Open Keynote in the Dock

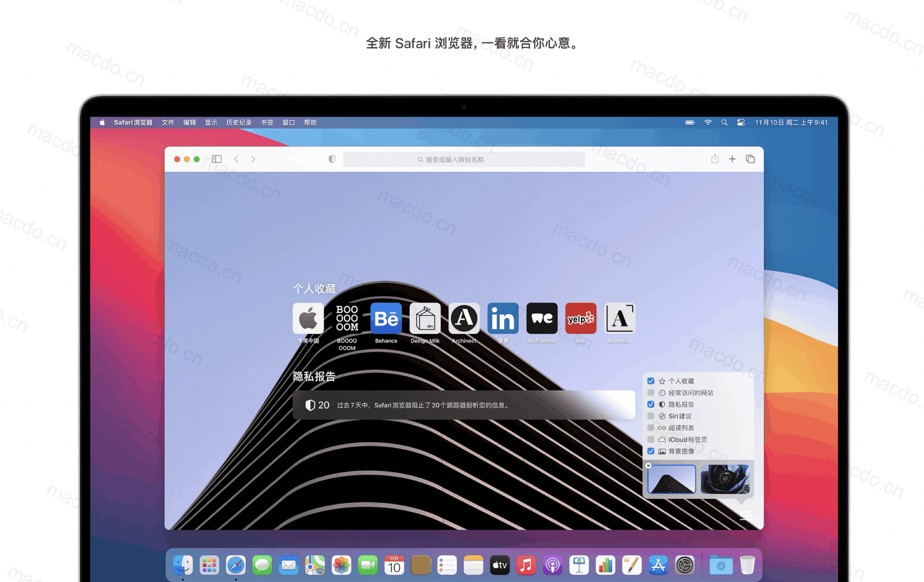[x=579, y=565]
